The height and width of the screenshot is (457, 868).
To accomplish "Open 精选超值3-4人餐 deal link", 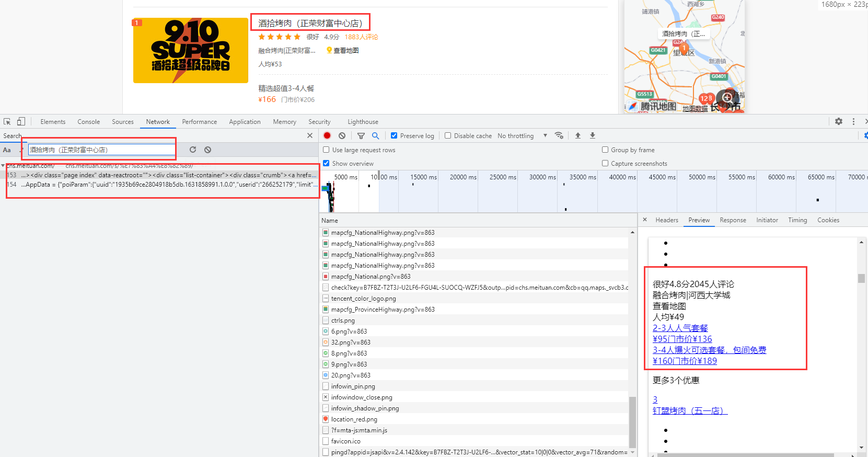I will pyautogui.click(x=286, y=88).
